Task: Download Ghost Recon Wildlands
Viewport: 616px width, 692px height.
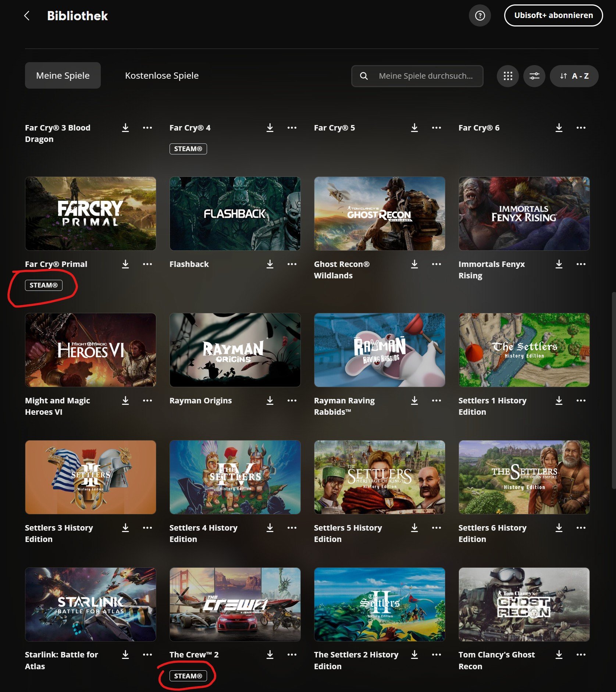Action: [x=414, y=264]
